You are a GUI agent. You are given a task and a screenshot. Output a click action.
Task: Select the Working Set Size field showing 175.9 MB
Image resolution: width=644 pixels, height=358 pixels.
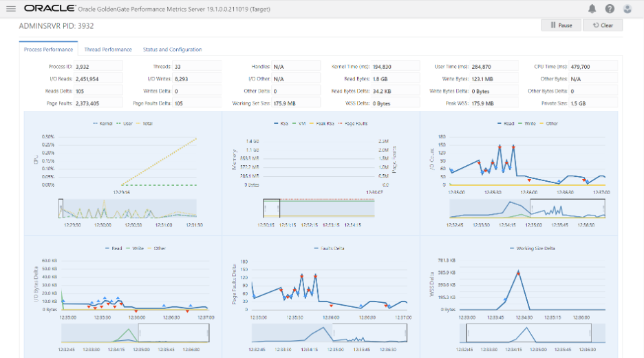[296, 103]
